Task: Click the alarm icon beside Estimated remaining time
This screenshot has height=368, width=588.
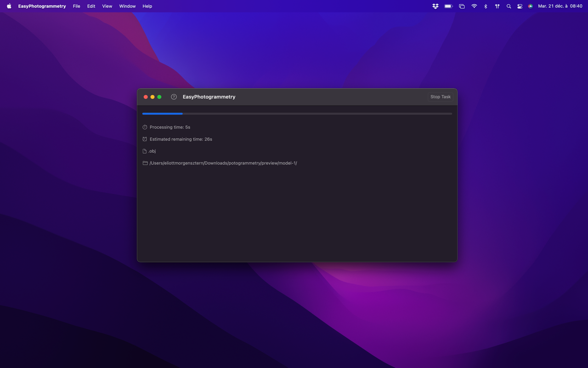Action: pyautogui.click(x=145, y=139)
